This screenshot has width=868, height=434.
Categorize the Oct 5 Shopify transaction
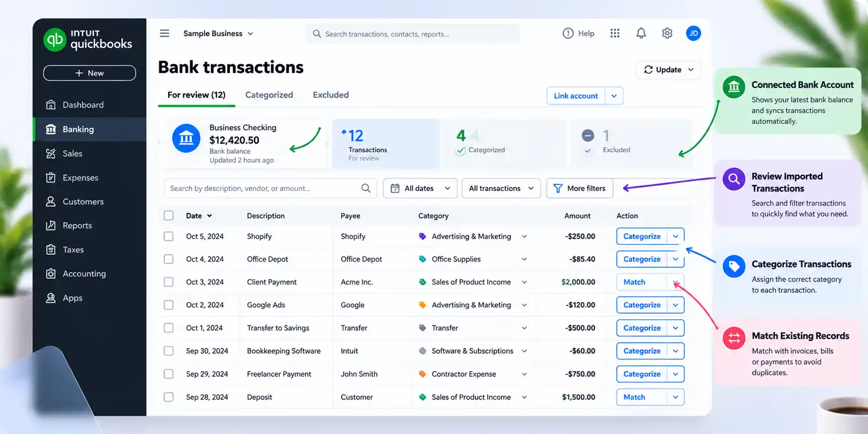[x=642, y=237]
